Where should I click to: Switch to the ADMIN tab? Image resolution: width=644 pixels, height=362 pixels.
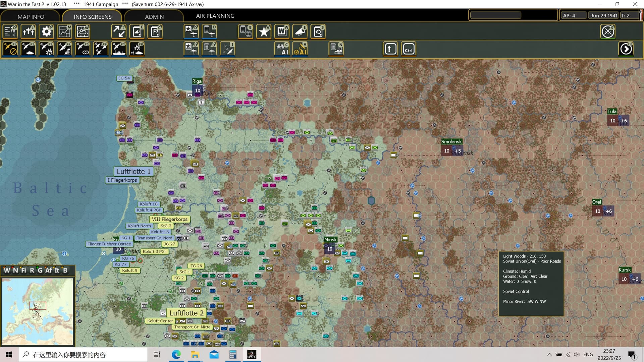(x=154, y=16)
